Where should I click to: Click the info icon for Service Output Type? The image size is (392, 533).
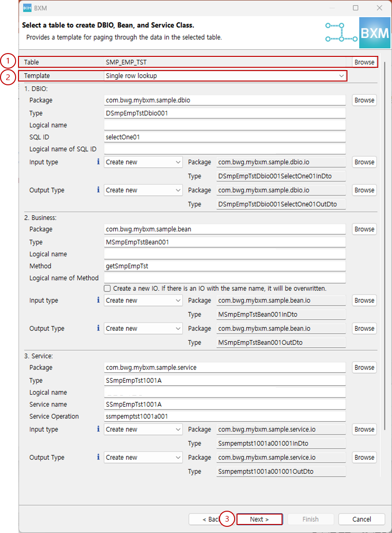pyautogui.click(x=98, y=457)
